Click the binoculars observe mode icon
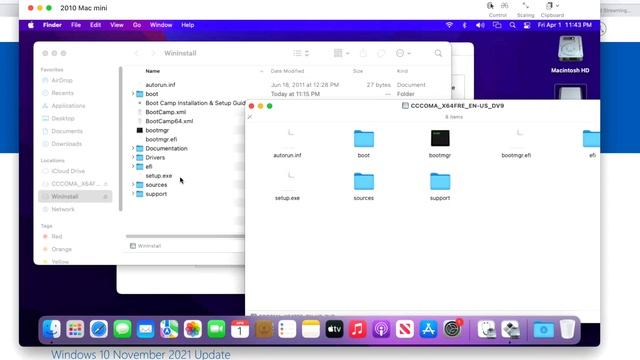Screen dimensions: 640x360 504,6
